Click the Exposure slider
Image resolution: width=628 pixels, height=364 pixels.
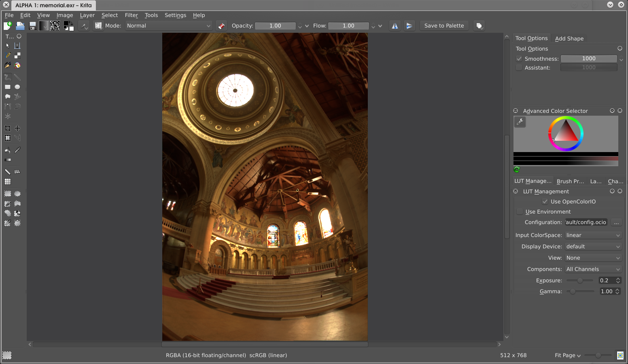pyautogui.click(x=579, y=281)
